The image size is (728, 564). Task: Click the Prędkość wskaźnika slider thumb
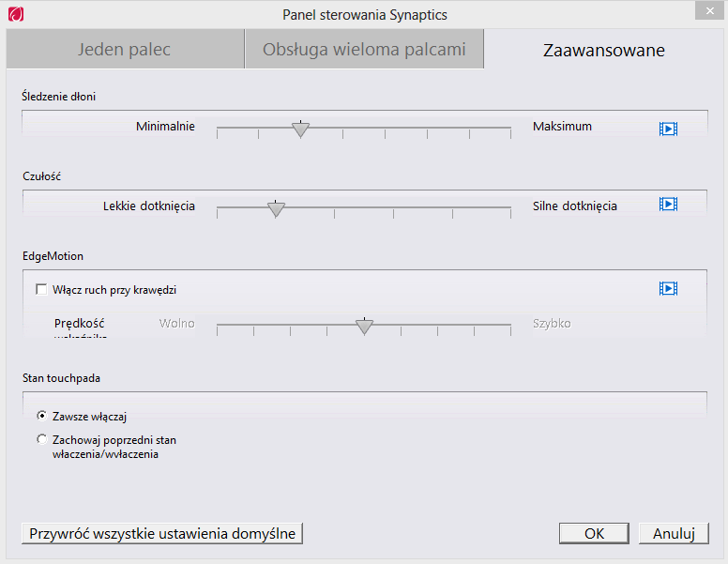click(x=364, y=326)
